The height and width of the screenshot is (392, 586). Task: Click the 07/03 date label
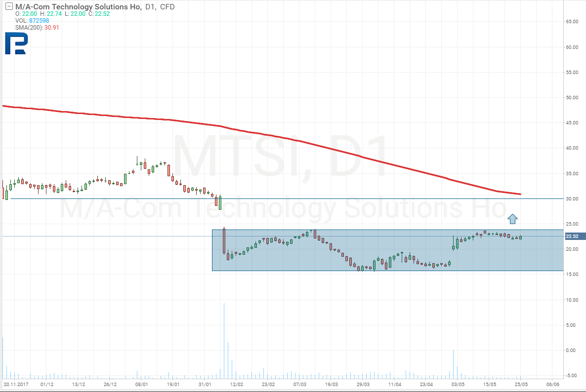(x=300, y=384)
